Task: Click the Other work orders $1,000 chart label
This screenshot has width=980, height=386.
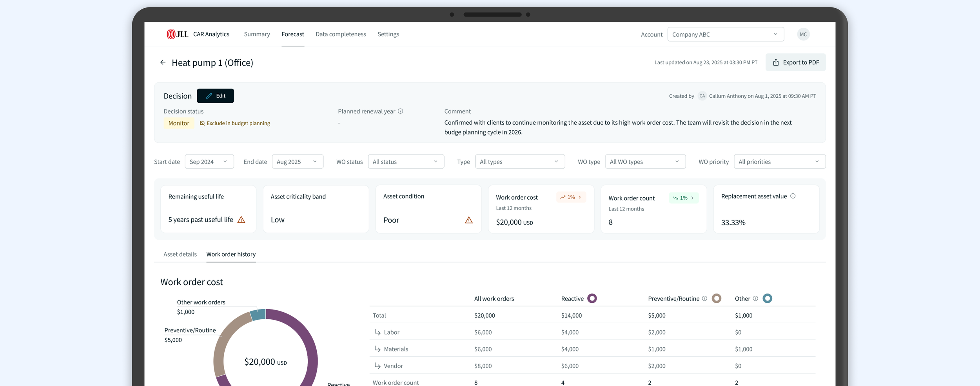Action: click(x=201, y=307)
